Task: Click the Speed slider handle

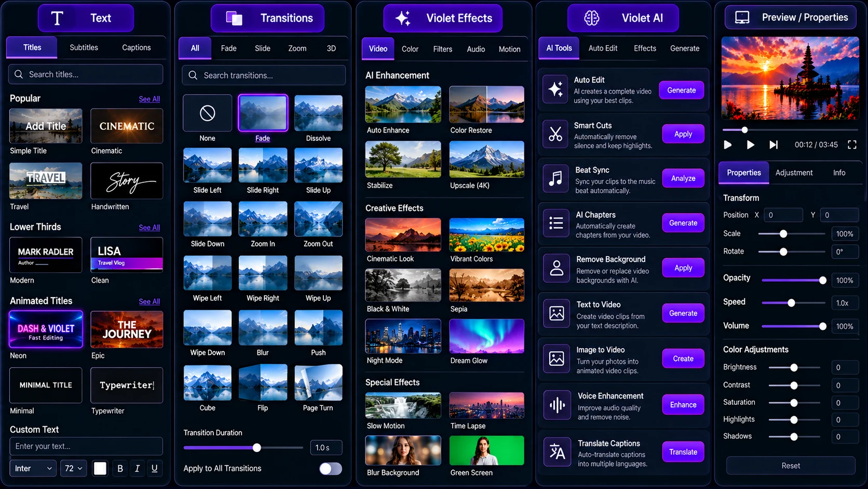Action: (791, 302)
